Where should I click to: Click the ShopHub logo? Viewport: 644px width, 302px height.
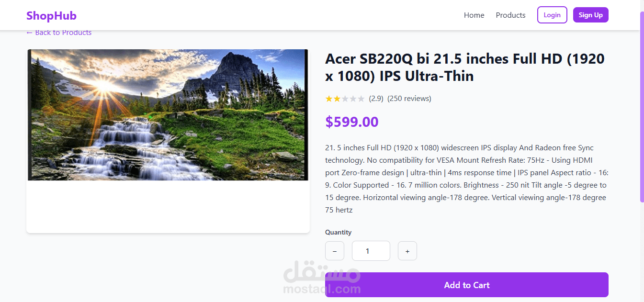(x=51, y=16)
